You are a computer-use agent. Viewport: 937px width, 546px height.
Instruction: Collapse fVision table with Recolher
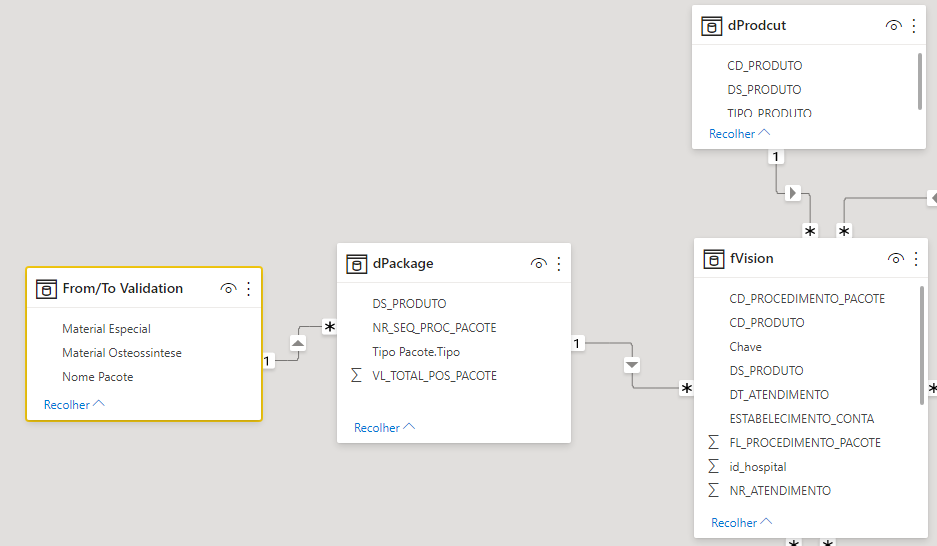[x=742, y=523]
